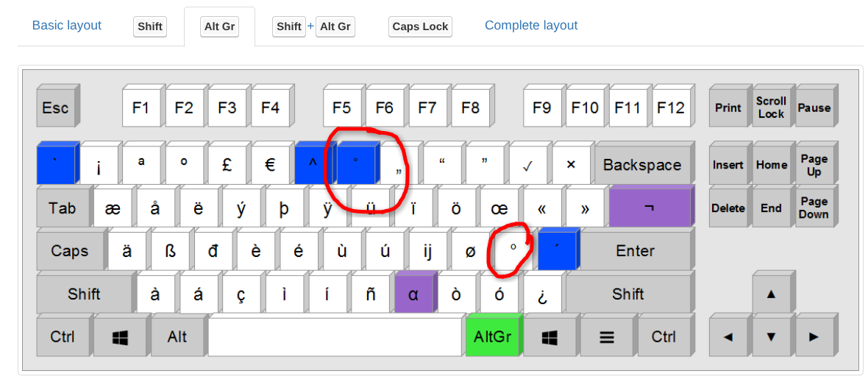Open the Basic layout link
Image resolution: width=868 pixels, height=385 pixels.
[x=67, y=26]
